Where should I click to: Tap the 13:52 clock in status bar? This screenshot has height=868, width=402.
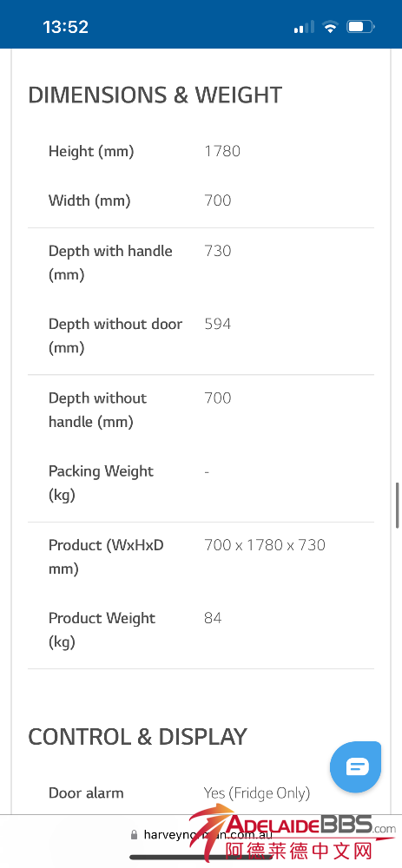coord(65,27)
